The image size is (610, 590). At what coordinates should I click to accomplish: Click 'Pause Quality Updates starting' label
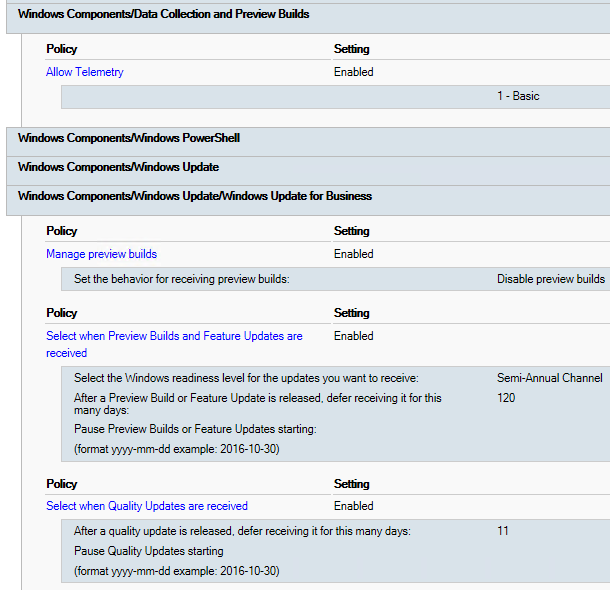click(149, 551)
